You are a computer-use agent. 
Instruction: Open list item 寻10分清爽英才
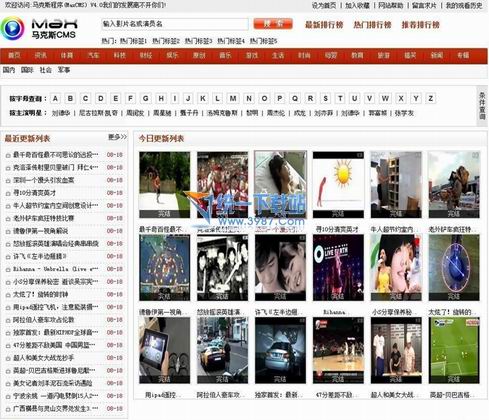tap(34, 193)
